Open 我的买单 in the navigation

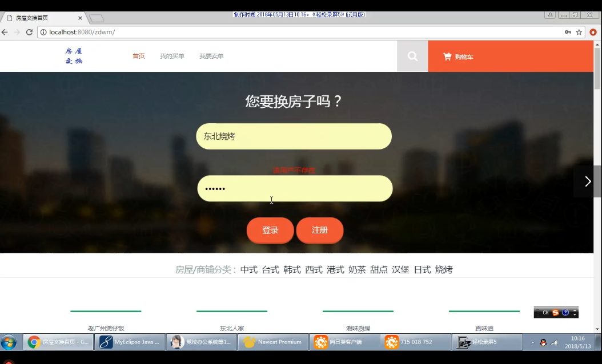[172, 56]
